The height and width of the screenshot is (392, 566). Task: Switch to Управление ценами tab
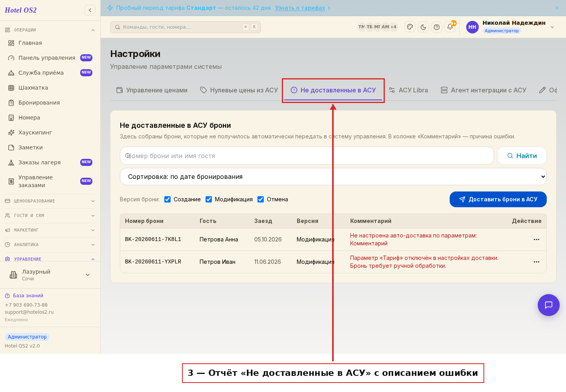tap(152, 90)
